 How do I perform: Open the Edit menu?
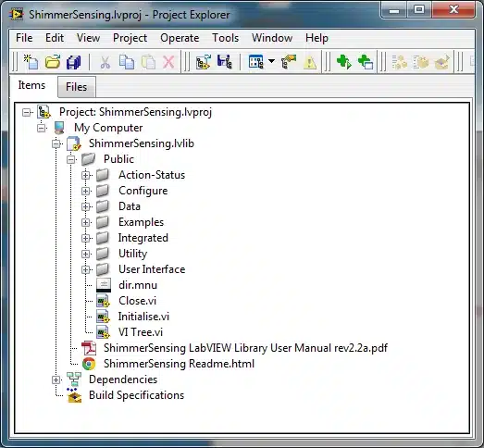tap(55, 38)
